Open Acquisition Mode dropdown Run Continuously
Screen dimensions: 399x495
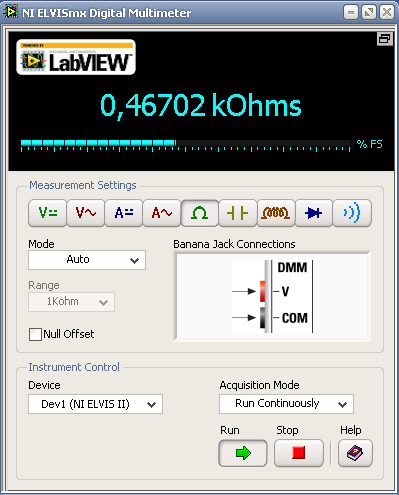(x=286, y=404)
